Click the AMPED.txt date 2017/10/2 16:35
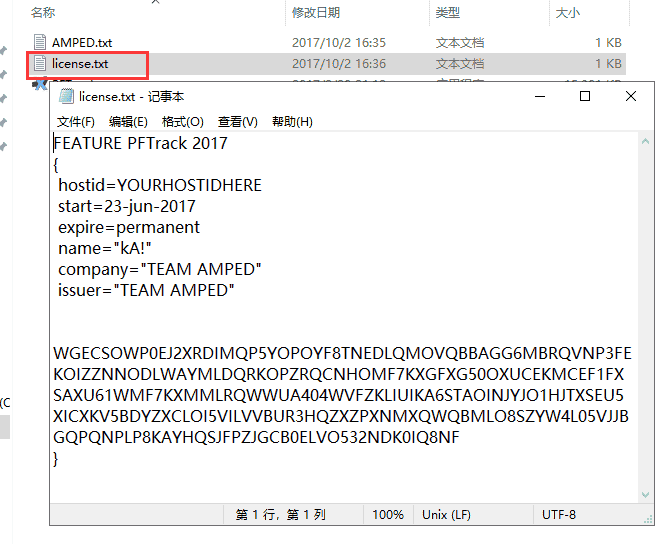This screenshot has width=671, height=544. (338, 42)
